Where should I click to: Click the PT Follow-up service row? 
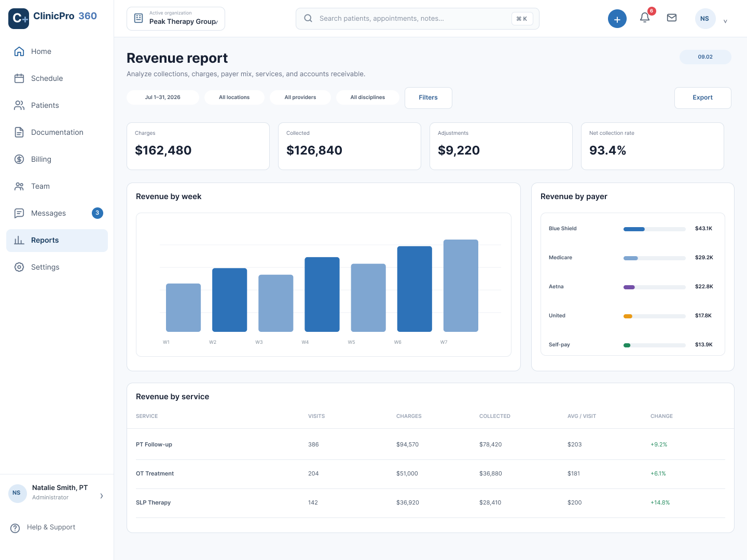point(431,445)
